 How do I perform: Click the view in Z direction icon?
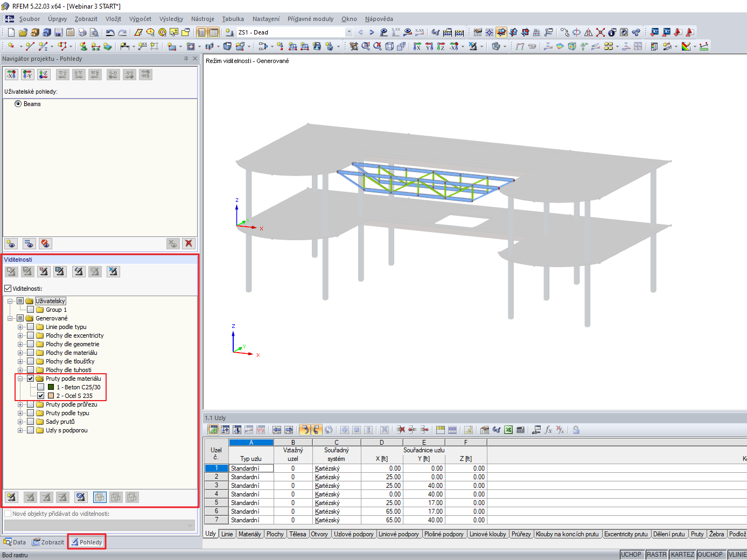(441, 46)
